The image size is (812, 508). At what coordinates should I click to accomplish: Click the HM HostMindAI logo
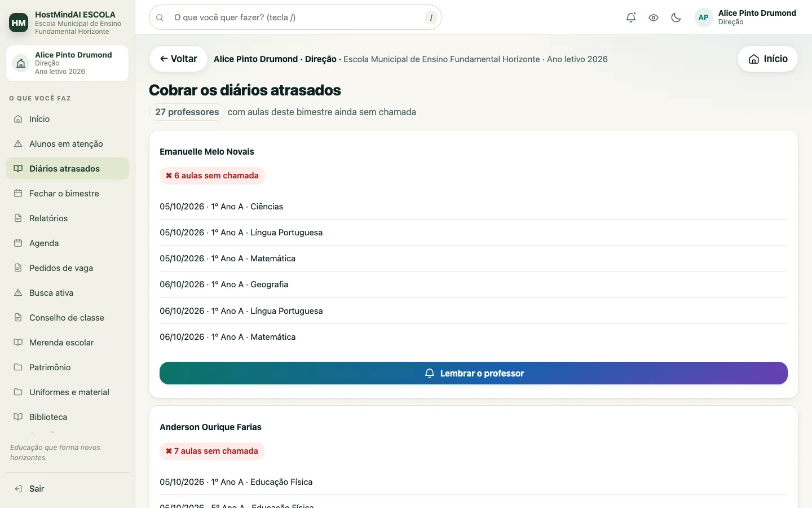(19, 23)
